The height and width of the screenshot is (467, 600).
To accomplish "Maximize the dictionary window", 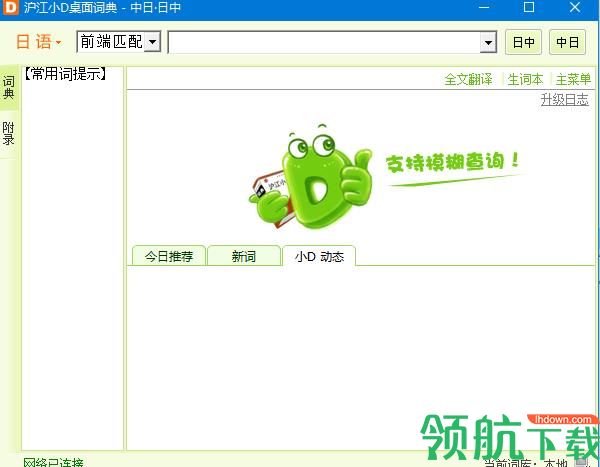I will tap(529, 7).
